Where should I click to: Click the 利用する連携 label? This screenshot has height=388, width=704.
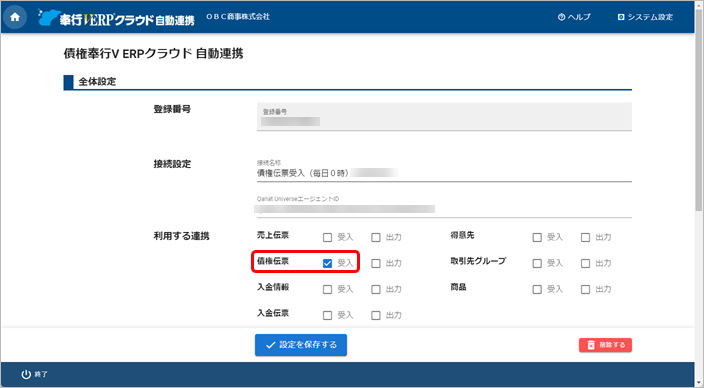181,236
